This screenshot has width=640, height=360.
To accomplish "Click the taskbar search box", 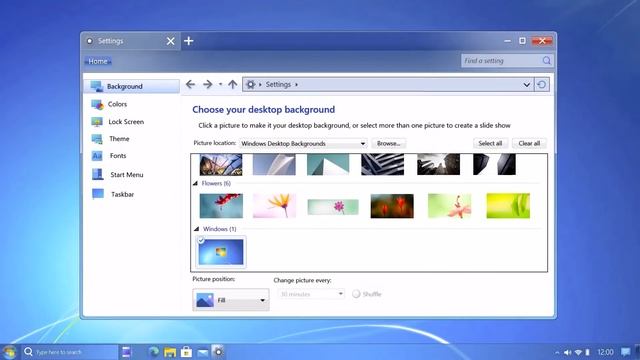I will pyautogui.click(x=69, y=352).
